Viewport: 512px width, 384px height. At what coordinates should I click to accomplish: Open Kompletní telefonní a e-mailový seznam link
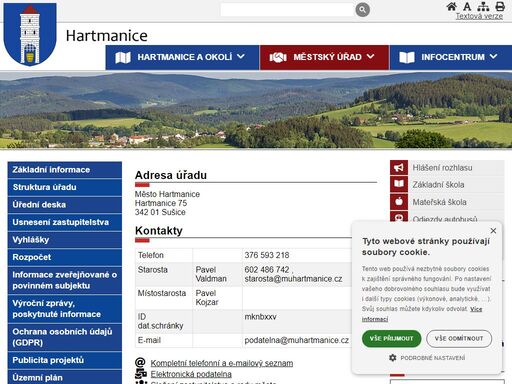(222, 363)
